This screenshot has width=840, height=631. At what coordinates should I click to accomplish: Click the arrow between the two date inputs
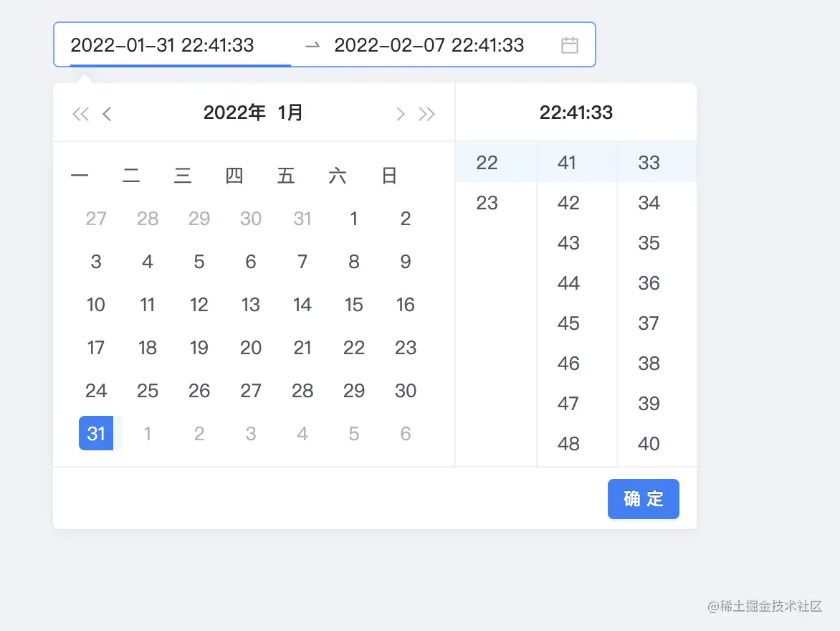311,44
